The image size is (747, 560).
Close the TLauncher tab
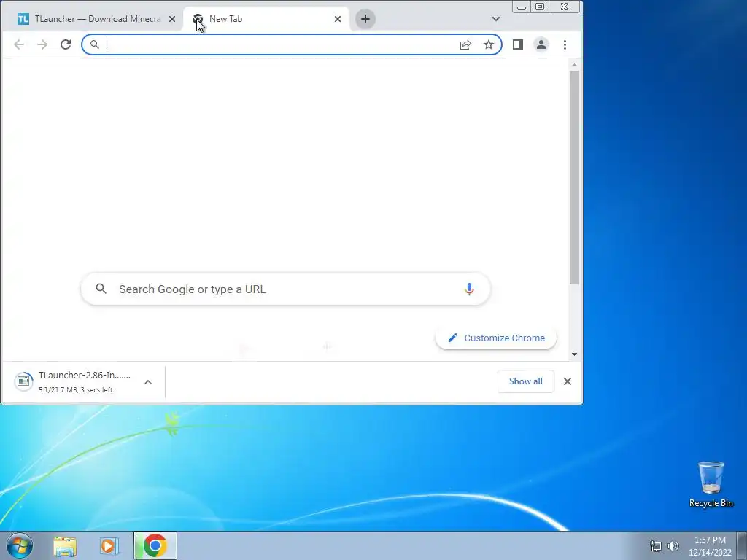(x=172, y=19)
